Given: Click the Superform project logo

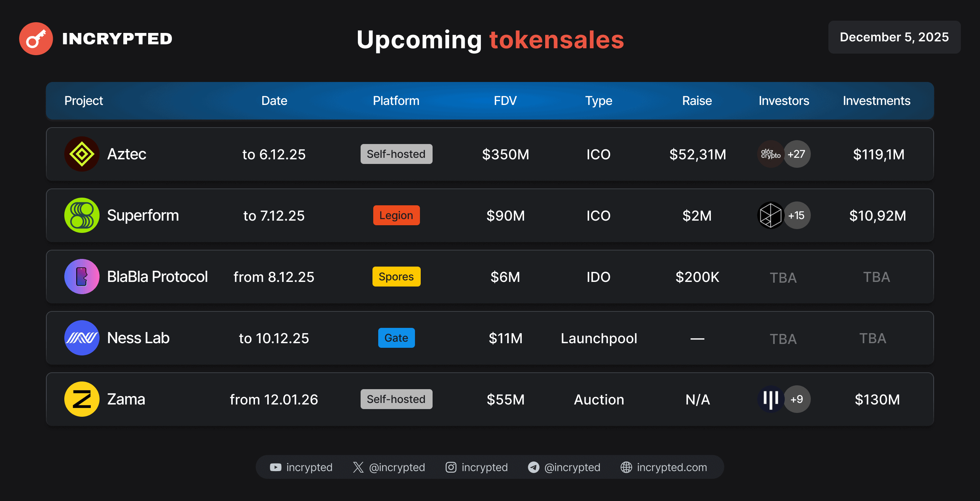Looking at the screenshot, I should pos(82,215).
